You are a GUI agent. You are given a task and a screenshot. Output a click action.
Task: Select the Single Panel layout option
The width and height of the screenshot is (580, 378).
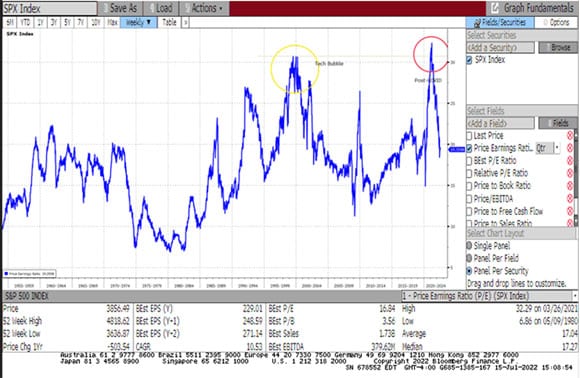(469, 246)
